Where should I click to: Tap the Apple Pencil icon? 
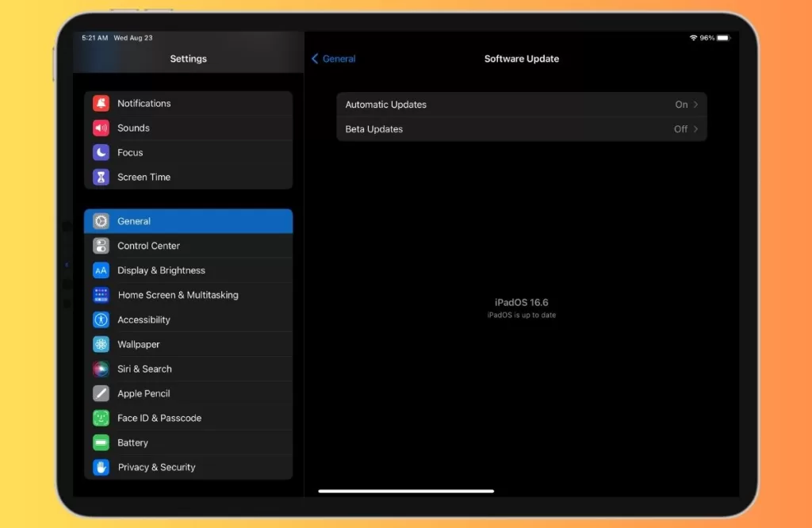pos(101,393)
